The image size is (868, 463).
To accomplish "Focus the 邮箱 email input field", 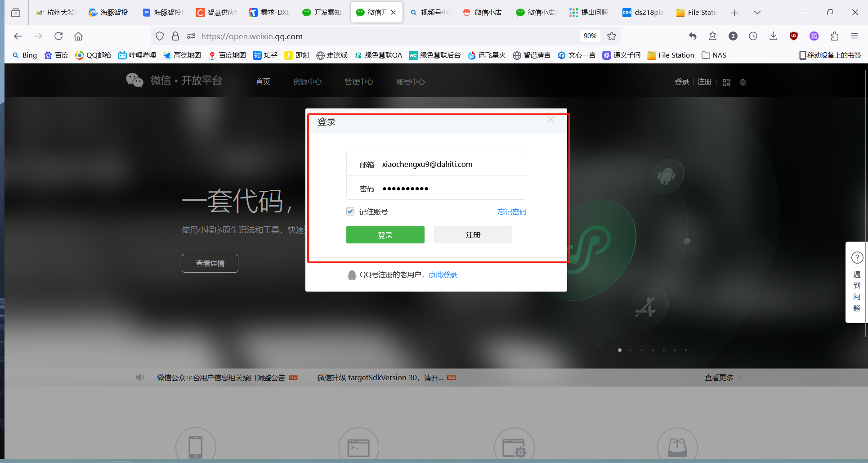I will tap(436, 164).
